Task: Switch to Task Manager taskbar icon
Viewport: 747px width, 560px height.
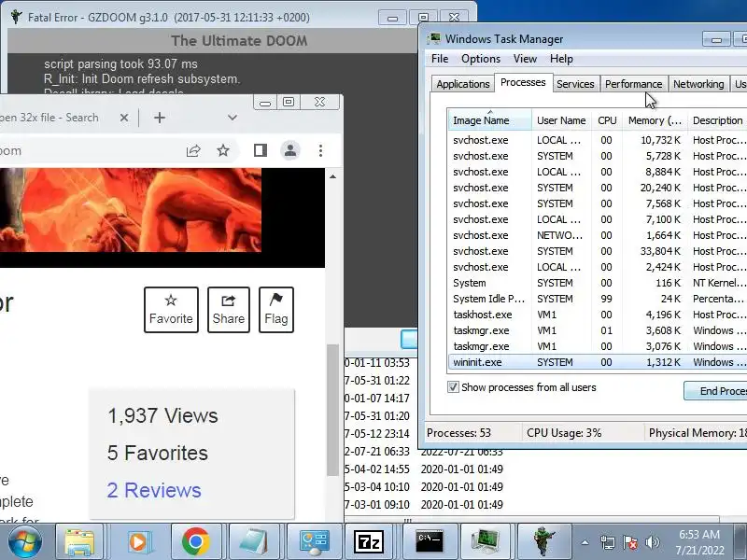Action: point(485,541)
